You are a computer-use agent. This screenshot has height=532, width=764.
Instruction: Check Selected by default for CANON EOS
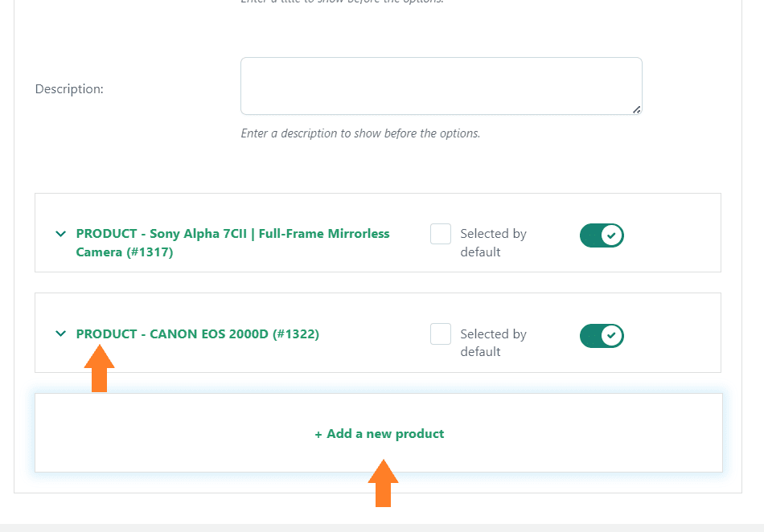click(x=441, y=334)
